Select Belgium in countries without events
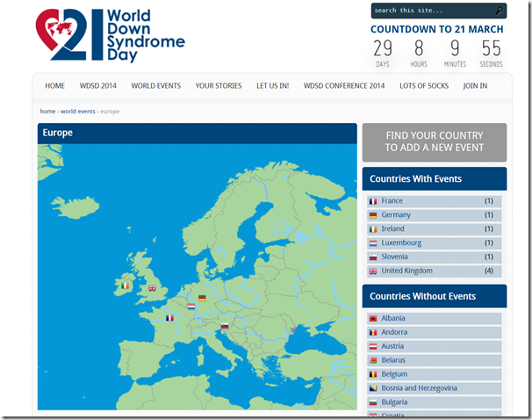532x420 pixels. (435, 374)
